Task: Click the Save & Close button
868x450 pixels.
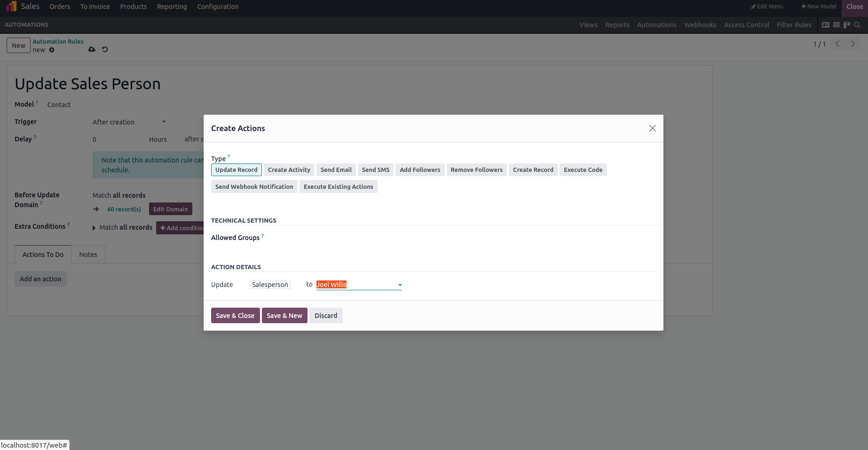Action: pyautogui.click(x=235, y=316)
